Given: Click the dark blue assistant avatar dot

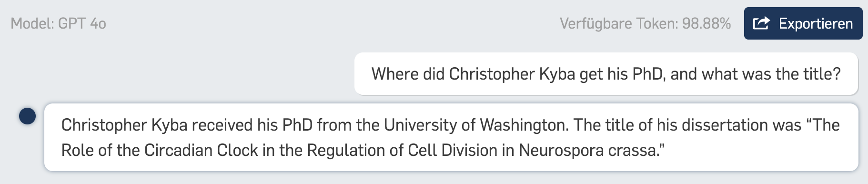Looking at the screenshot, I should point(27,116).
